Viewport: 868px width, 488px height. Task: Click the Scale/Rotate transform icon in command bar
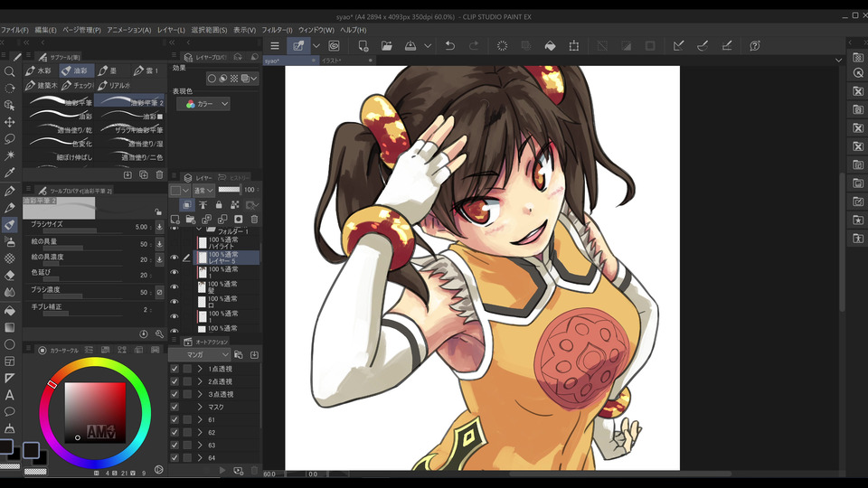pos(574,46)
